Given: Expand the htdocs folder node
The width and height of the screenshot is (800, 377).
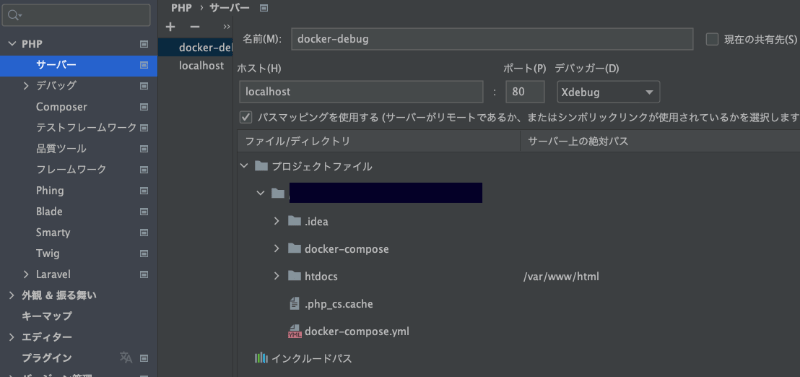Looking at the screenshot, I should (277, 276).
